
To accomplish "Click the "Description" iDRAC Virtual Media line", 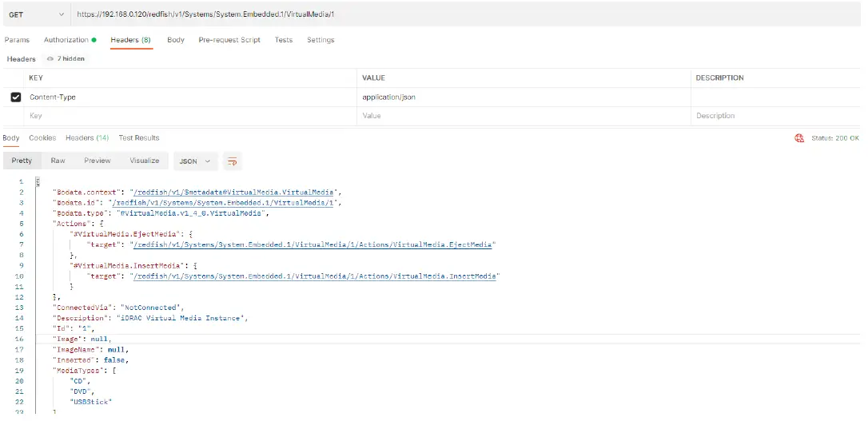I will click(x=150, y=318).
